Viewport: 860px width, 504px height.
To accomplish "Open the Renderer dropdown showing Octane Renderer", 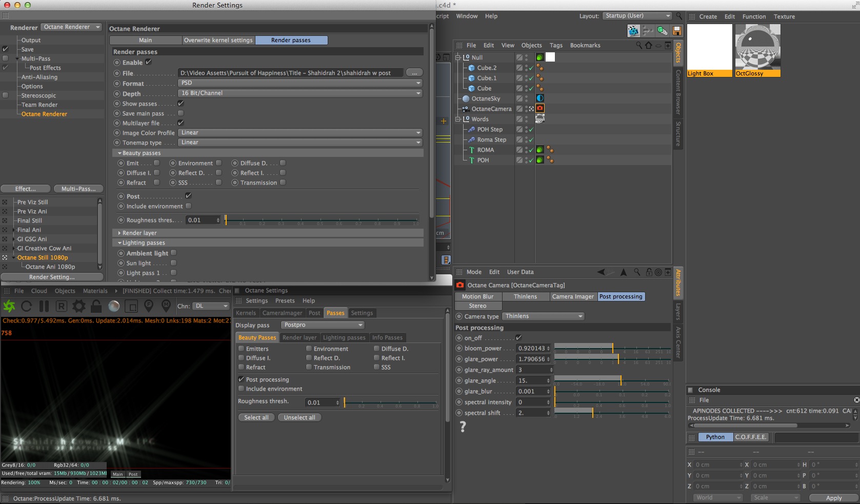I will click(x=71, y=27).
